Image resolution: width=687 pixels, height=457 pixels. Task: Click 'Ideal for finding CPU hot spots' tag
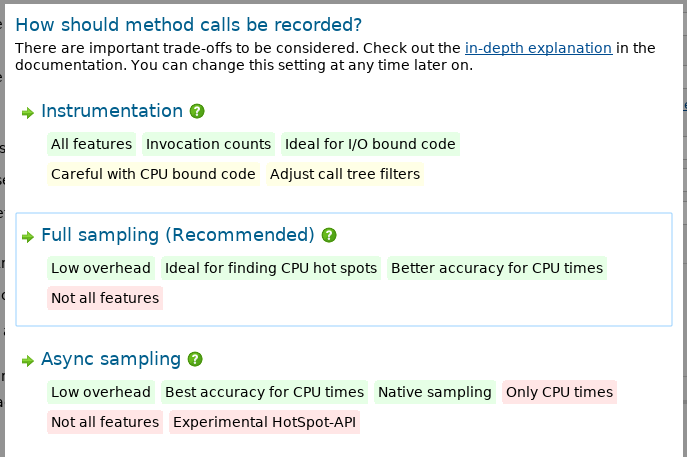[x=271, y=268]
